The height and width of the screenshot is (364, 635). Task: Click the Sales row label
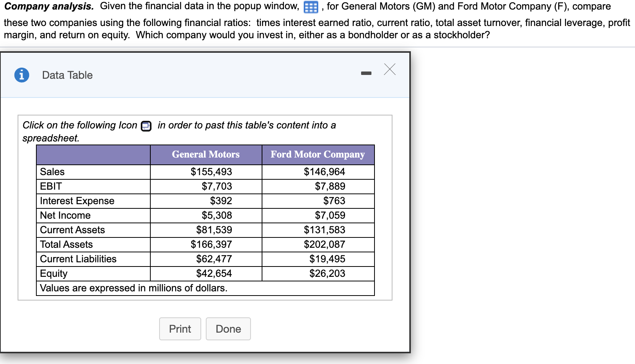[52, 172]
